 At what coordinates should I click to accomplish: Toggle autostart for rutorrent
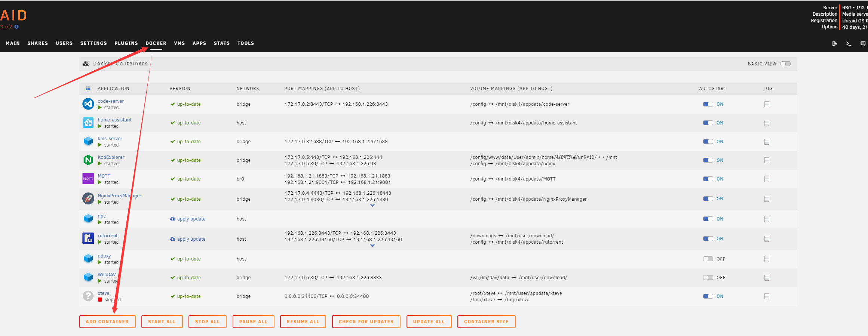click(x=708, y=239)
